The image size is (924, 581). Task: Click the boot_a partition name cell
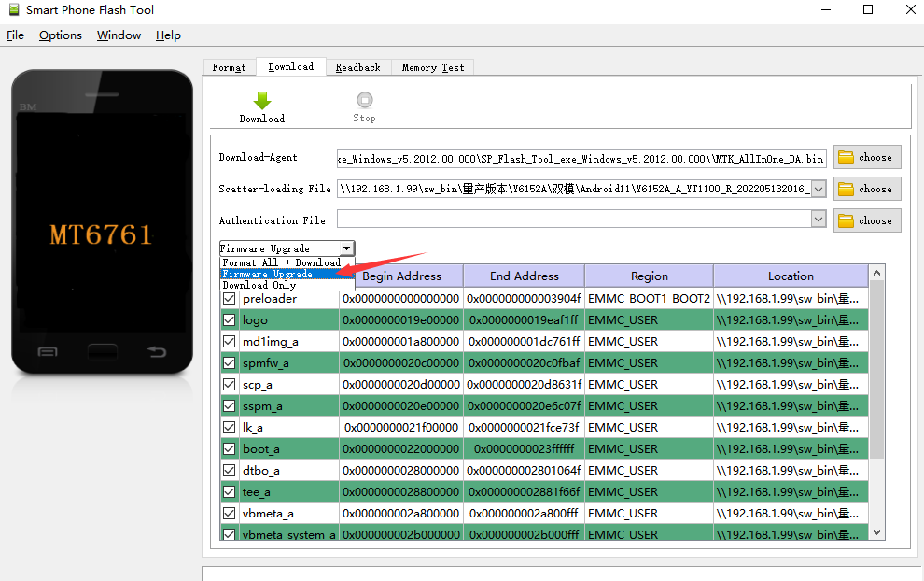288,449
